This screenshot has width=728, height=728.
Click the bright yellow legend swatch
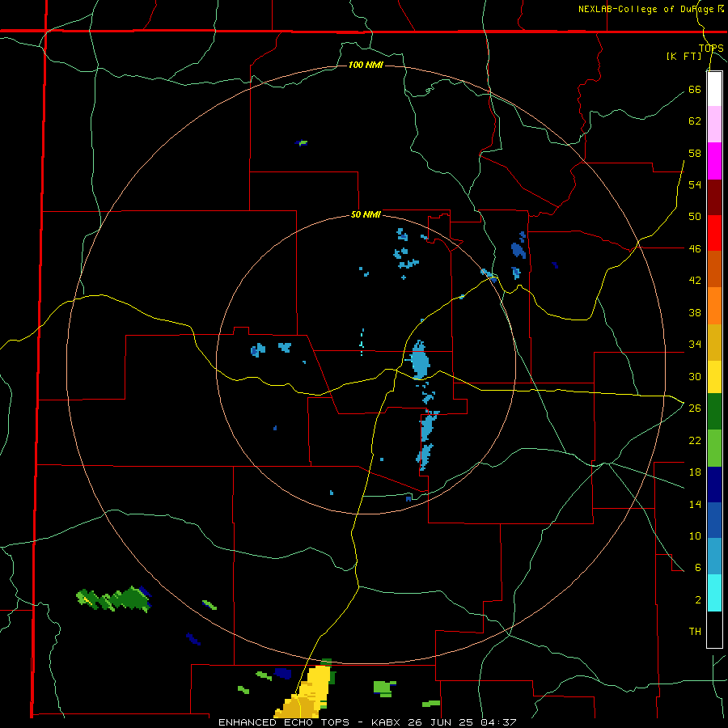[x=714, y=376]
